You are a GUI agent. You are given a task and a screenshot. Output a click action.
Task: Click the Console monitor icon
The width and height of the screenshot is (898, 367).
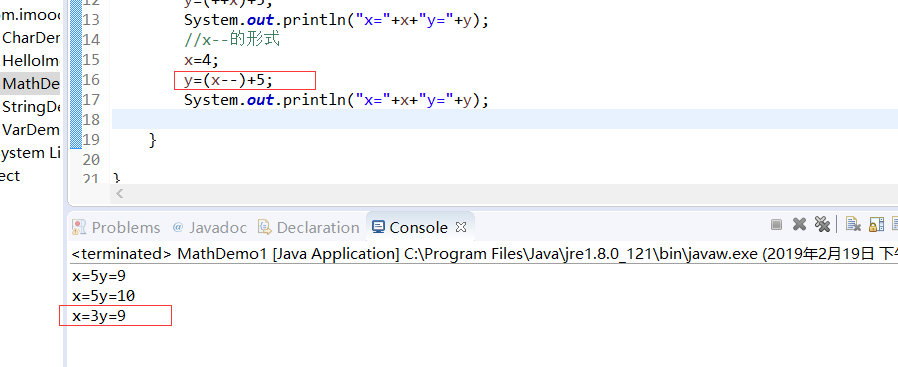[378, 227]
